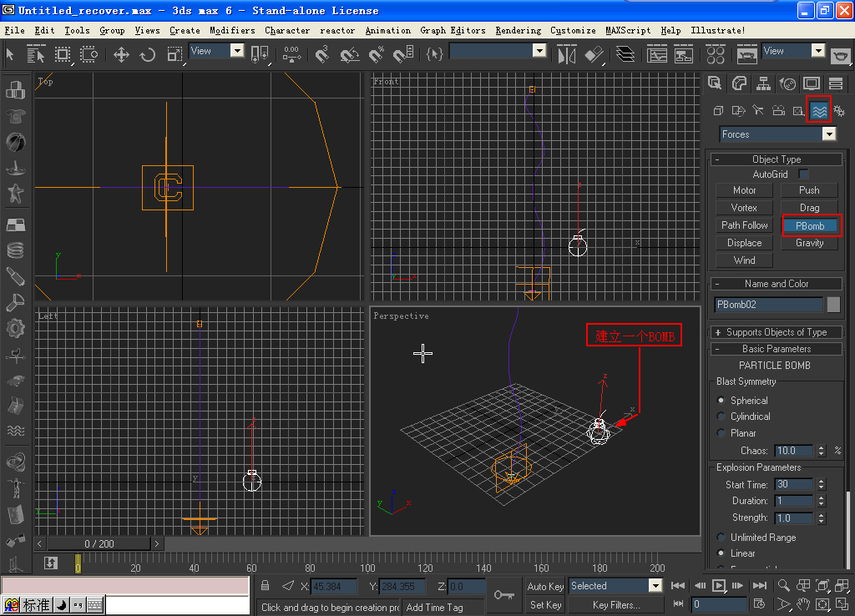Collapse the Basic Parameters rollout
Screen dimensions: 855x616
[777, 349]
